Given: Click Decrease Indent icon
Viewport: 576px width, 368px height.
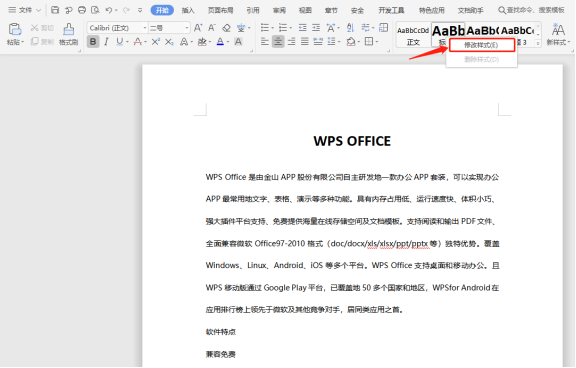Looking at the screenshot, I should (x=303, y=28).
